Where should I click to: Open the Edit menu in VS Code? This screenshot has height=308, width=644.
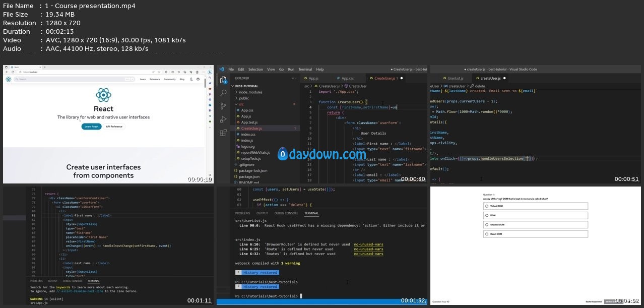pyautogui.click(x=241, y=69)
